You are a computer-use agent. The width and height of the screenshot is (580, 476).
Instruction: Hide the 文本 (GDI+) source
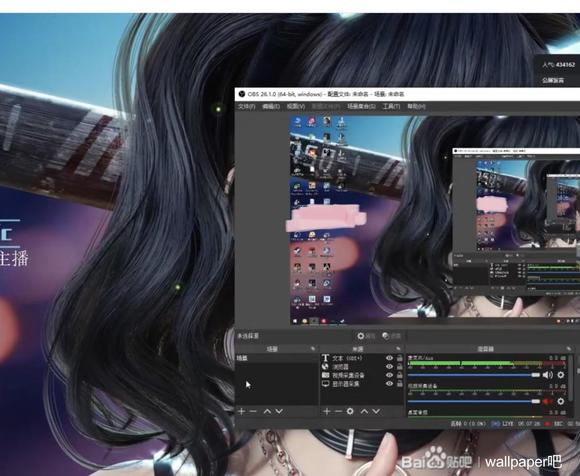pos(389,358)
